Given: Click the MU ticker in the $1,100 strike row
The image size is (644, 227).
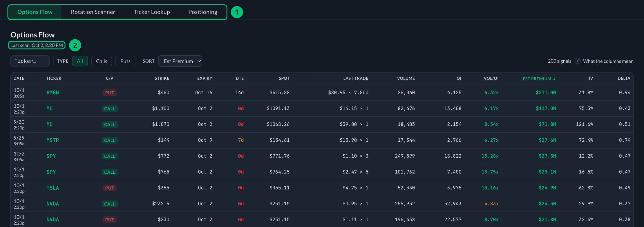Looking at the screenshot, I should [50, 108].
